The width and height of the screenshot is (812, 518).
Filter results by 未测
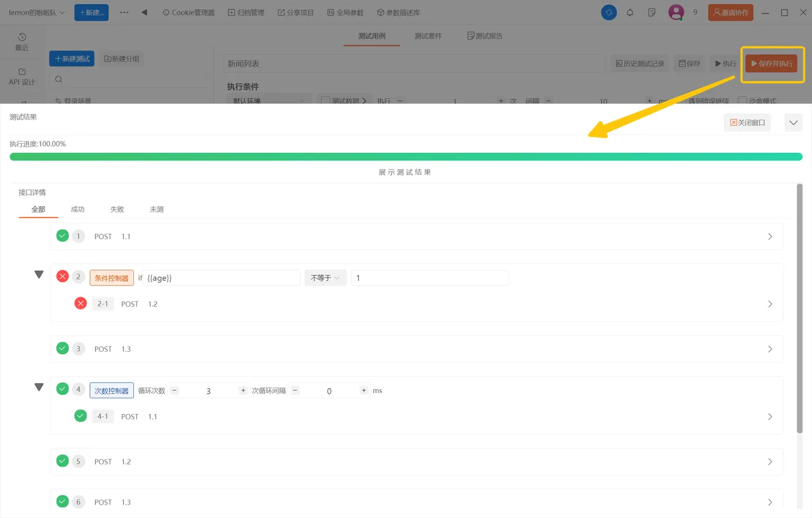click(x=157, y=209)
